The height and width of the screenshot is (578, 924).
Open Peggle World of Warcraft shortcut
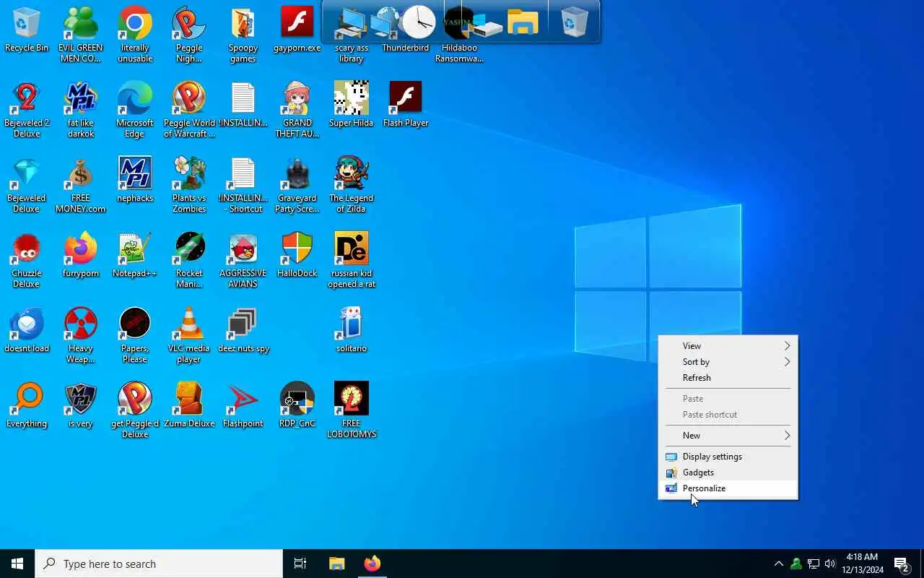click(189, 110)
